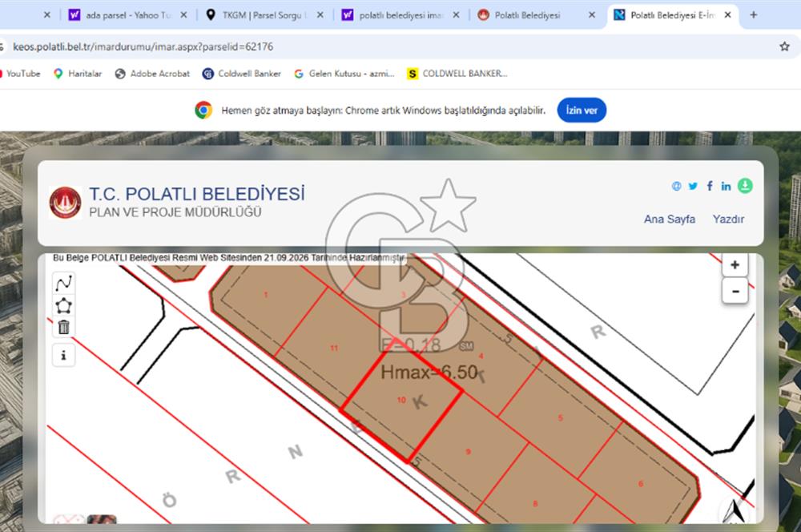
Task: Open Adobe Acrobat bookmark
Action: [x=152, y=74]
